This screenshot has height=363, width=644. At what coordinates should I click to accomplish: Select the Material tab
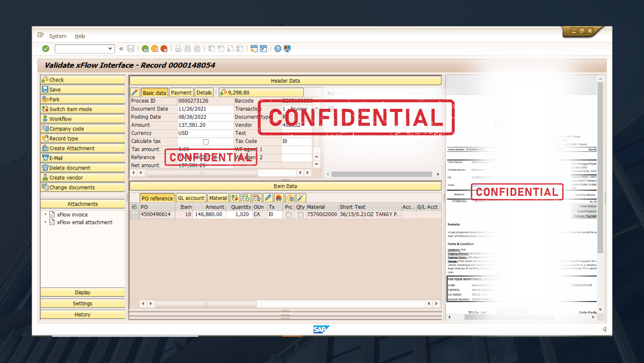tap(218, 198)
